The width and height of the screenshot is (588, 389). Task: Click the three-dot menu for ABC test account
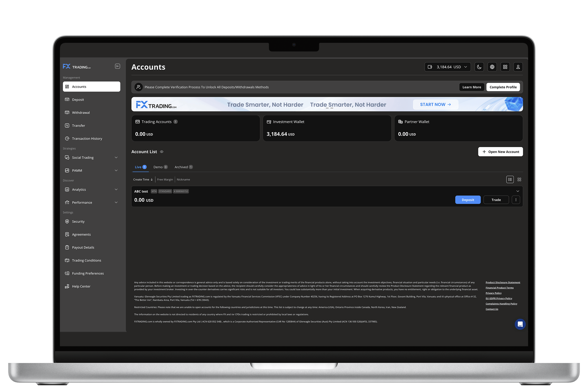516,200
